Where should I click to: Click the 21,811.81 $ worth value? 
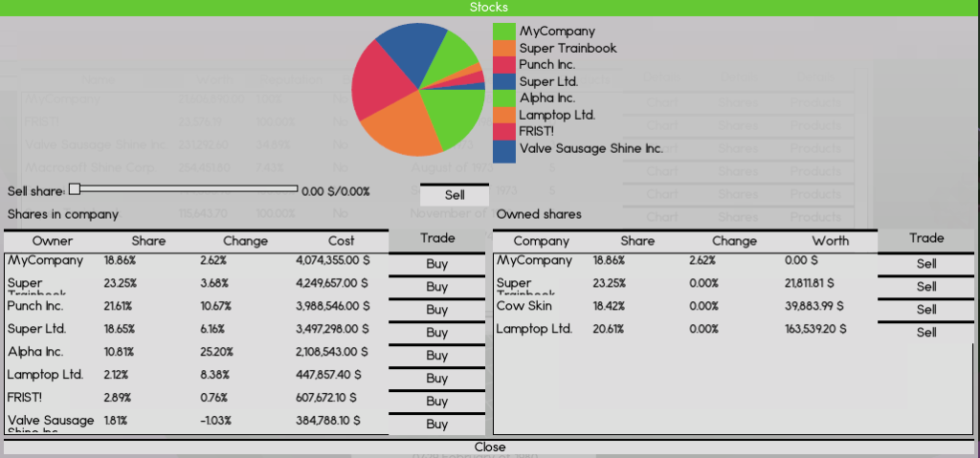pyautogui.click(x=809, y=283)
